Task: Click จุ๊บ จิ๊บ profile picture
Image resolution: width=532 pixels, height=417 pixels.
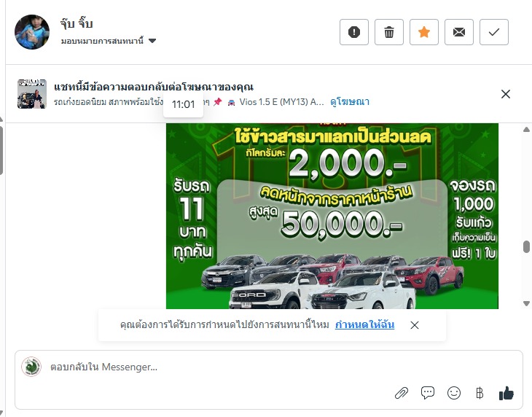Action: coord(32,32)
